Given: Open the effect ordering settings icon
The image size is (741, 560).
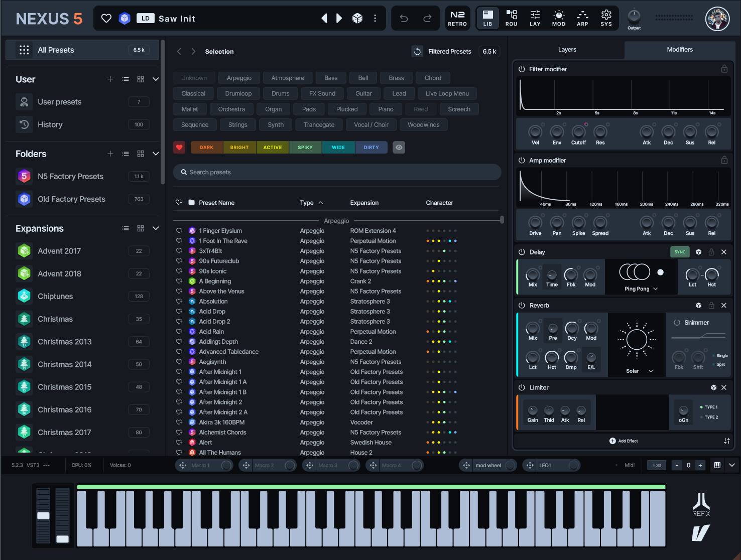Looking at the screenshot, I should point(726,441).
